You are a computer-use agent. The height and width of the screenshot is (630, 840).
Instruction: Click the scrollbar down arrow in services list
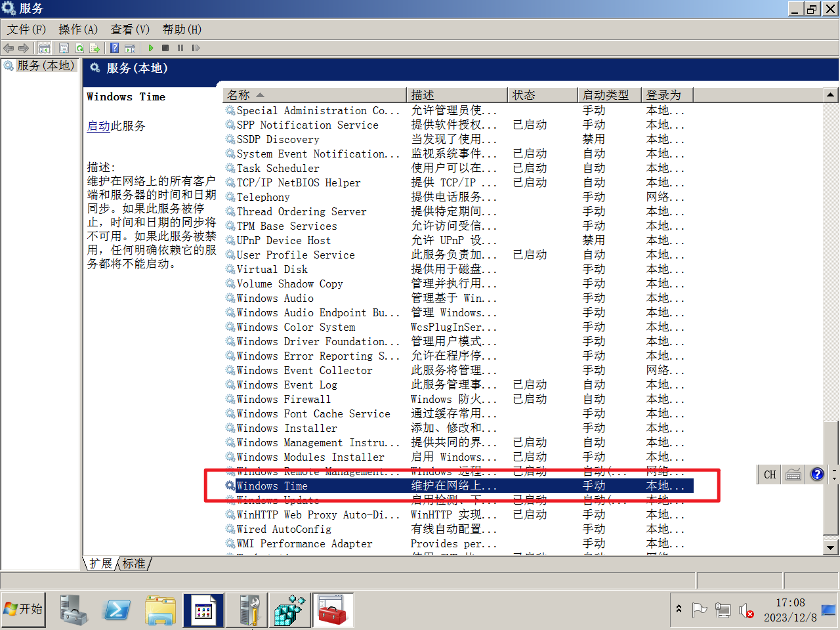(831, 547)
